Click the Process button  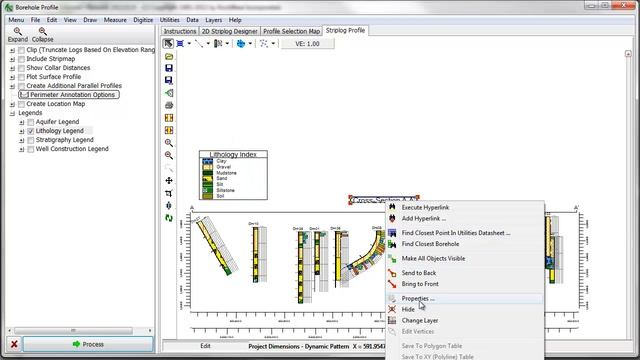click(x=88, y=344)
